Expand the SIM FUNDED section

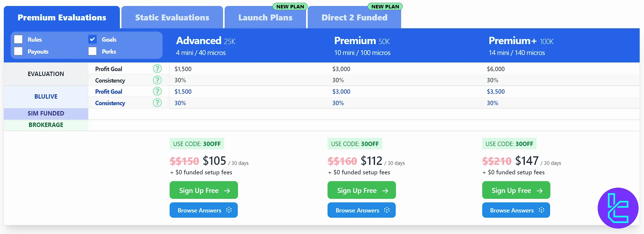[46, 114]
